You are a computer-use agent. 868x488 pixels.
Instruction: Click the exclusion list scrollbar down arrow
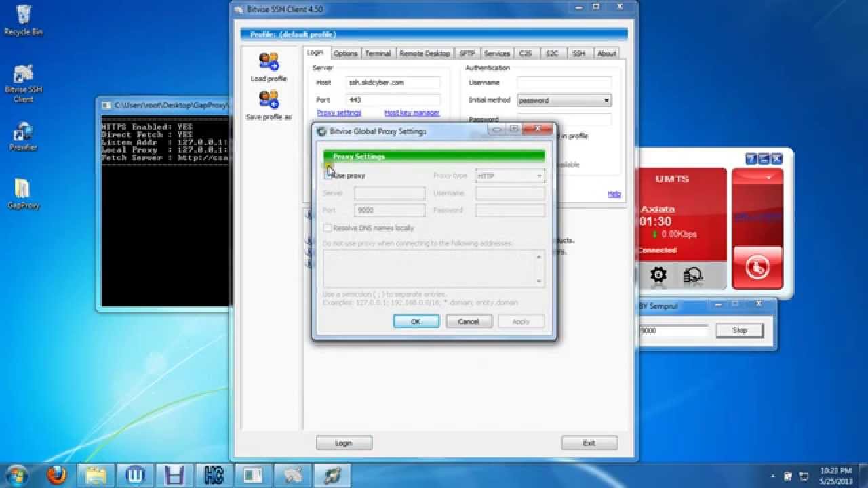pos(539,281)
